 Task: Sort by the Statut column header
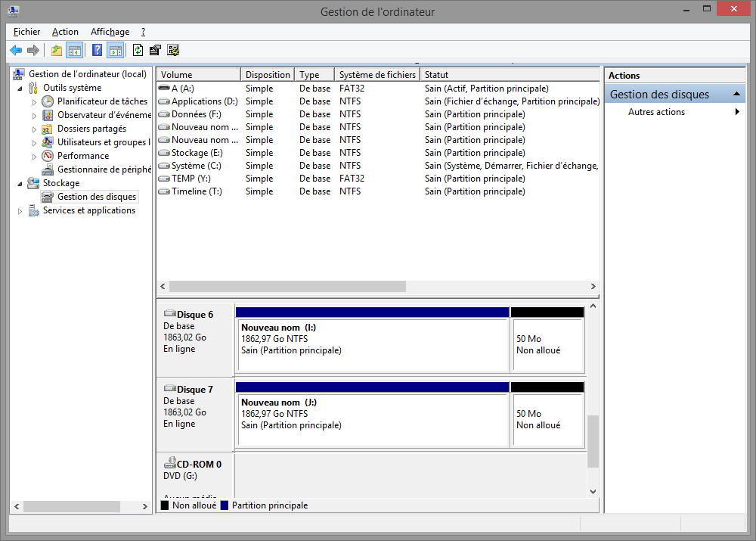point(510,75)
